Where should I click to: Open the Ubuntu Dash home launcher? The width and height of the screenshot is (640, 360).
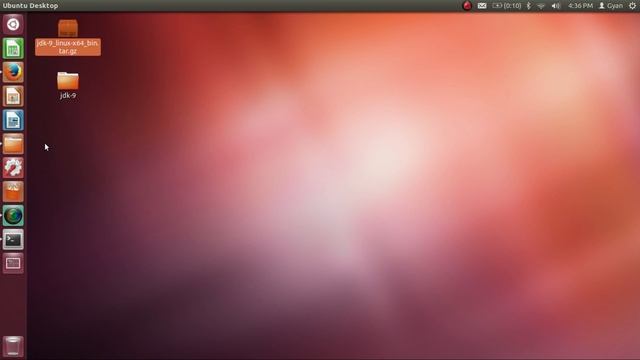tap(13, 24)
